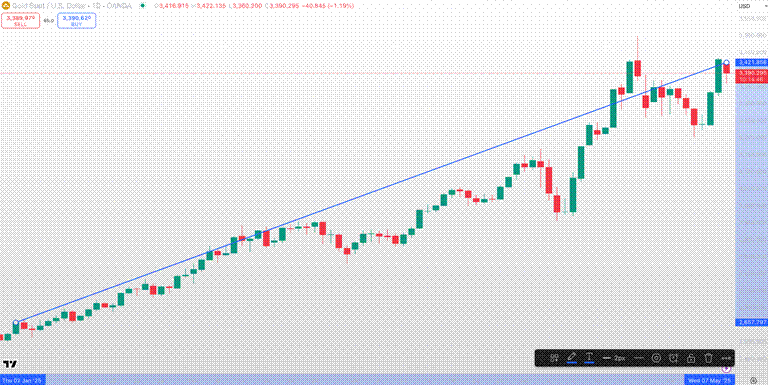
Task: Delete the trend line with trash icon
Action: [x=708, y=358]
